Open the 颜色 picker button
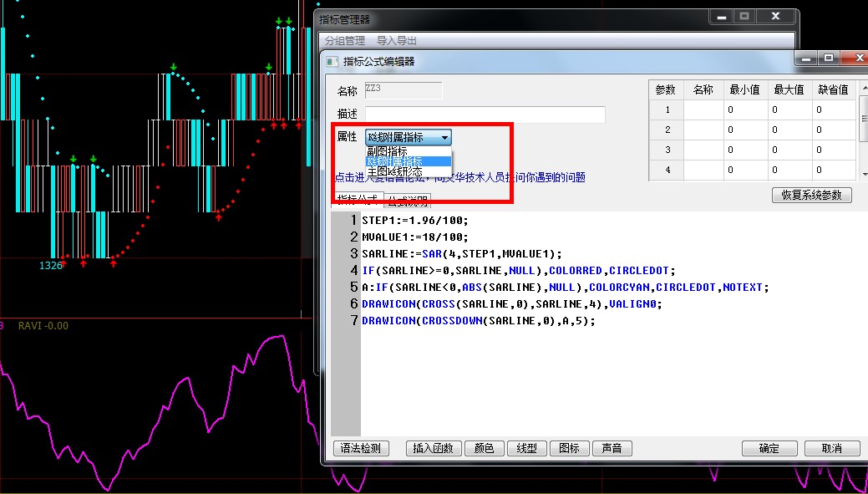868x494 pixels. tap(484, 449)
